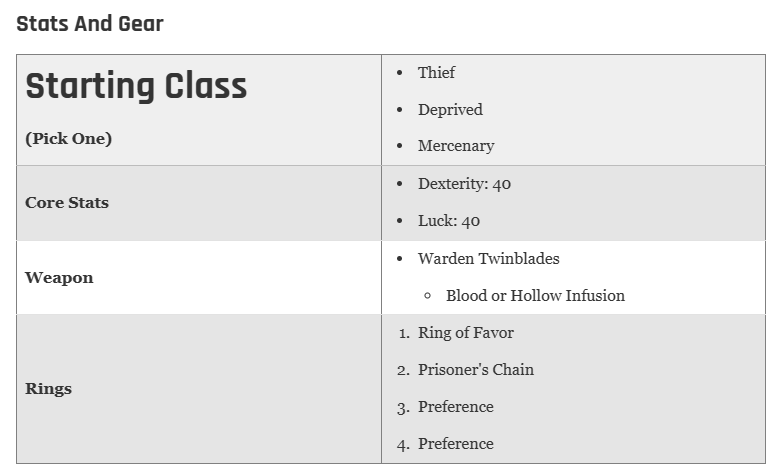
Task: Select the Blood or Hollow Infusion sub-item
Action: tap(535, 295)
